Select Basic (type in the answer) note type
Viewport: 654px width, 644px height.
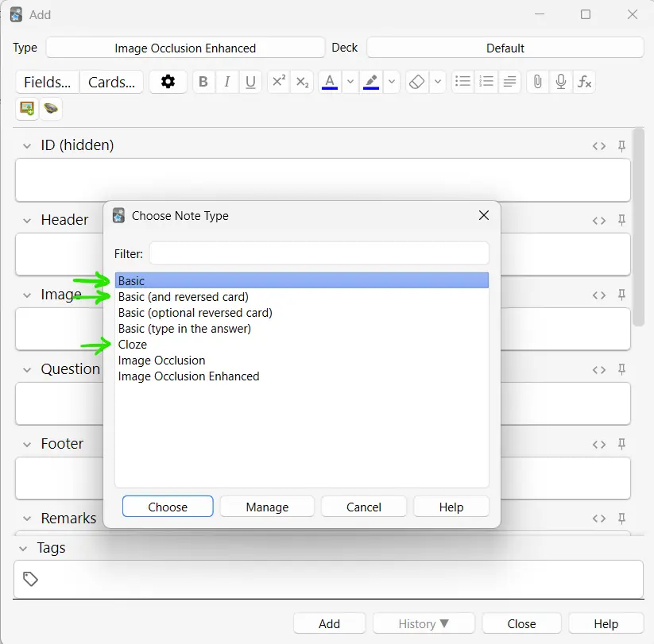(301, 329)
